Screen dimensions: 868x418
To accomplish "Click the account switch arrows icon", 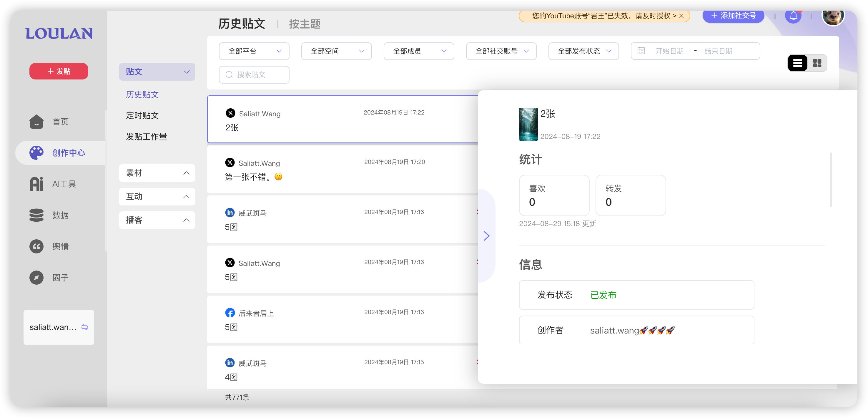I will (x=84, y=327).
